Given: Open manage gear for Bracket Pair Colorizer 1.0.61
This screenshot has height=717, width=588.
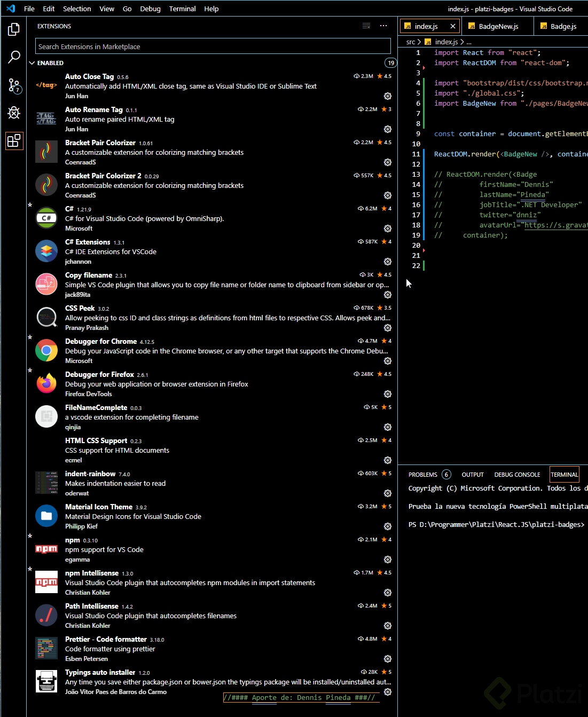Looking at the screenshot, I should (x=388, y=162).
